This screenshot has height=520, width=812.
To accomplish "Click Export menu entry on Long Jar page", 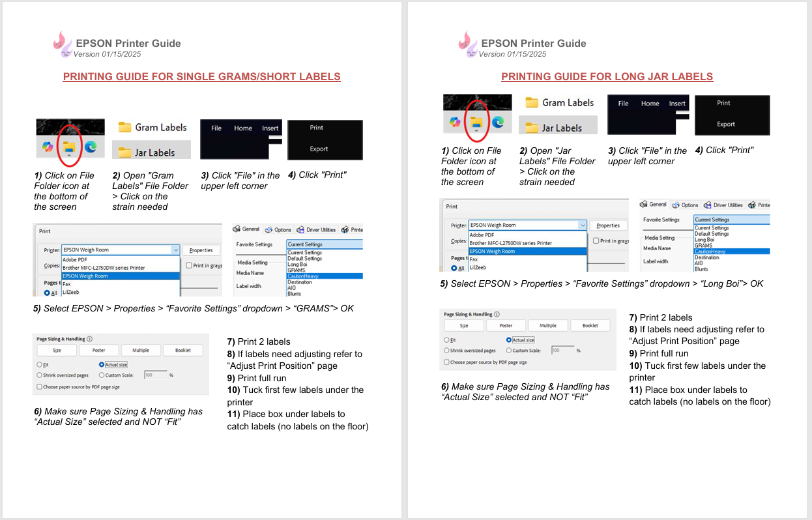I will tap(726, 124).
